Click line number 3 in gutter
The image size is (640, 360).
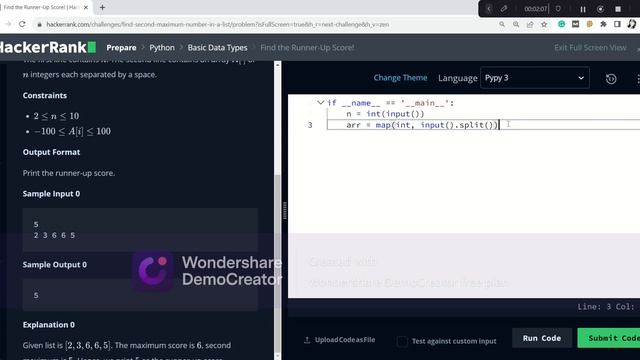tap(310, 125)
